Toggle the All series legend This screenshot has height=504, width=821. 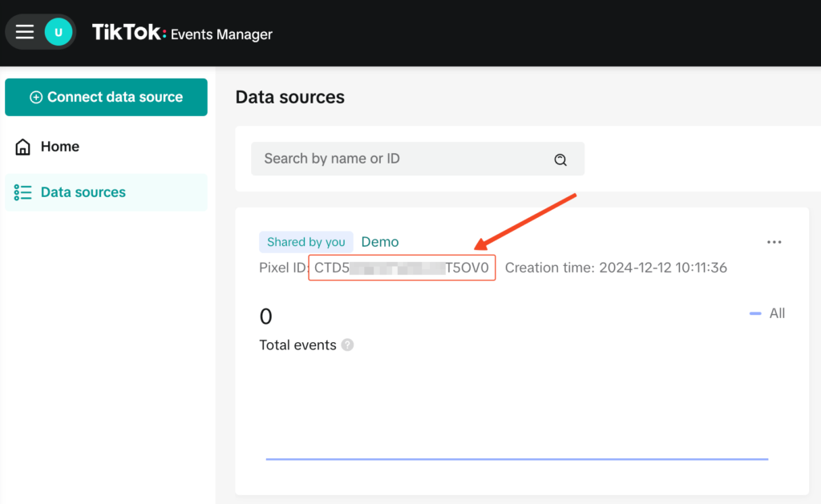click(767, 313)
